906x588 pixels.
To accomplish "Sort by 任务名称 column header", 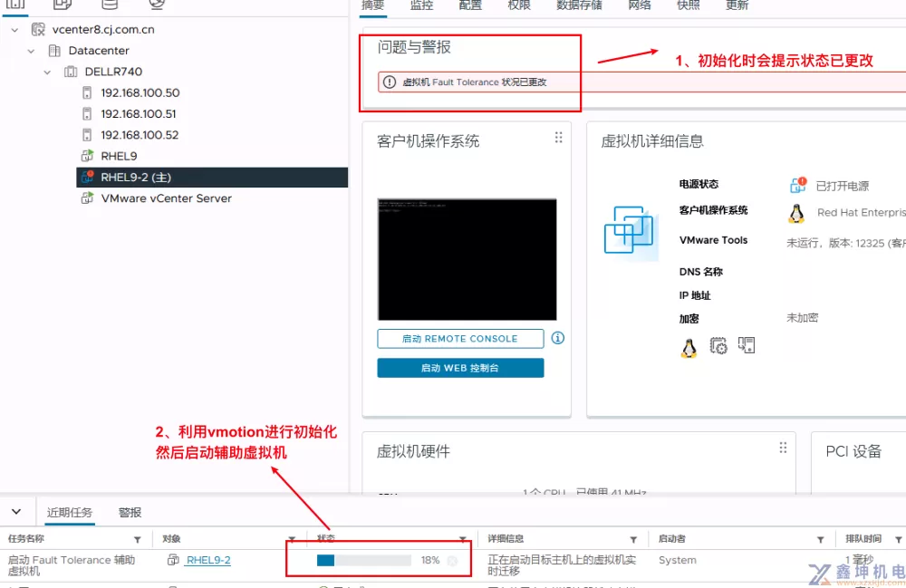I will [x=26, y=538].
